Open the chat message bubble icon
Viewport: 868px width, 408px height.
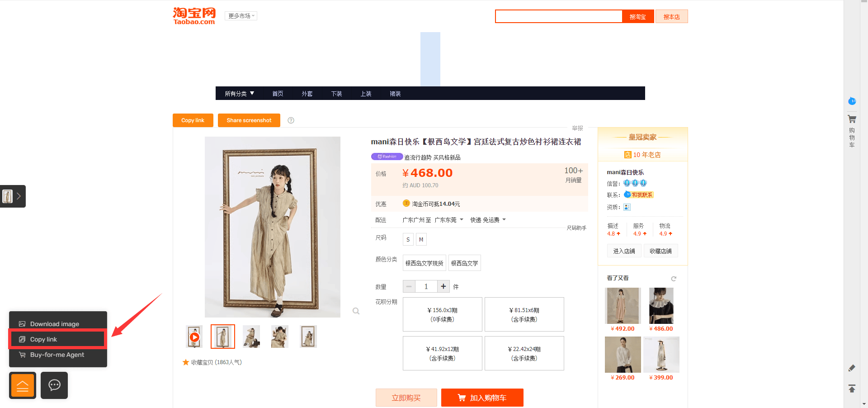tap(54, 385)
